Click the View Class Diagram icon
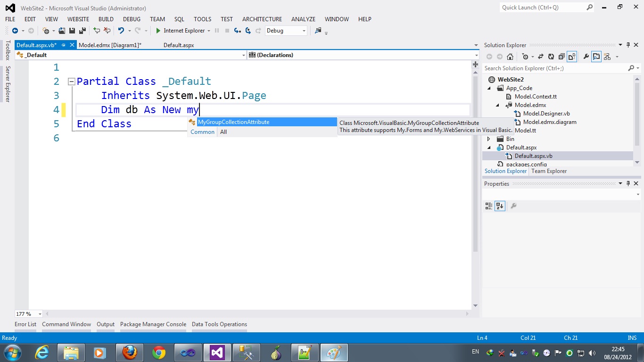The image size is (644, 362). point(607,57)
